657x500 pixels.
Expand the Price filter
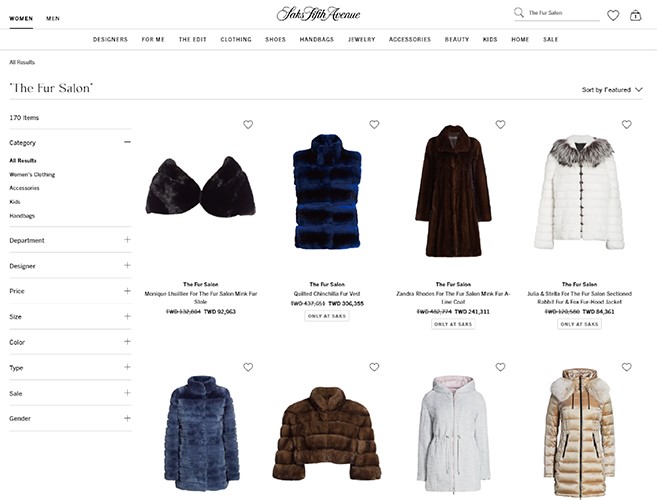(70, 291)
